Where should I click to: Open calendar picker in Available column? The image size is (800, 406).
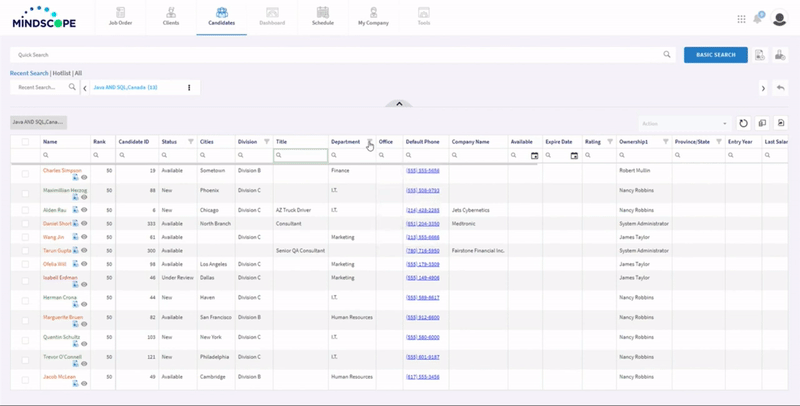[534, 156]
